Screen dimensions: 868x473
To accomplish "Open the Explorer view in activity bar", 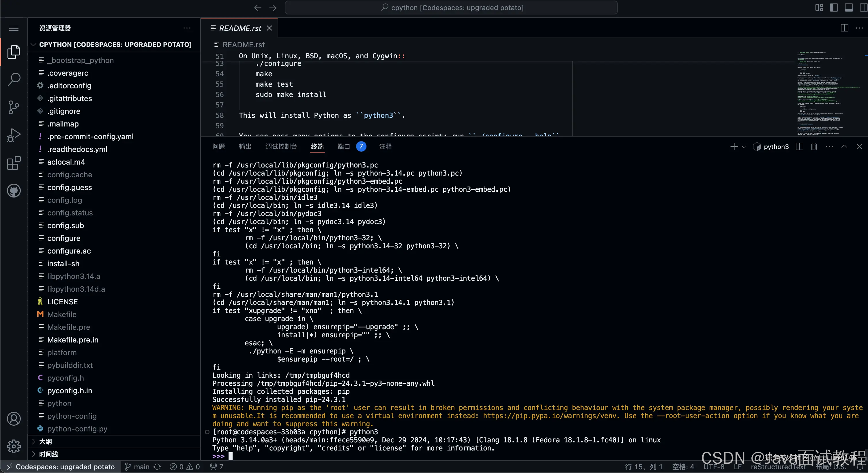I will tap(14, 52).
